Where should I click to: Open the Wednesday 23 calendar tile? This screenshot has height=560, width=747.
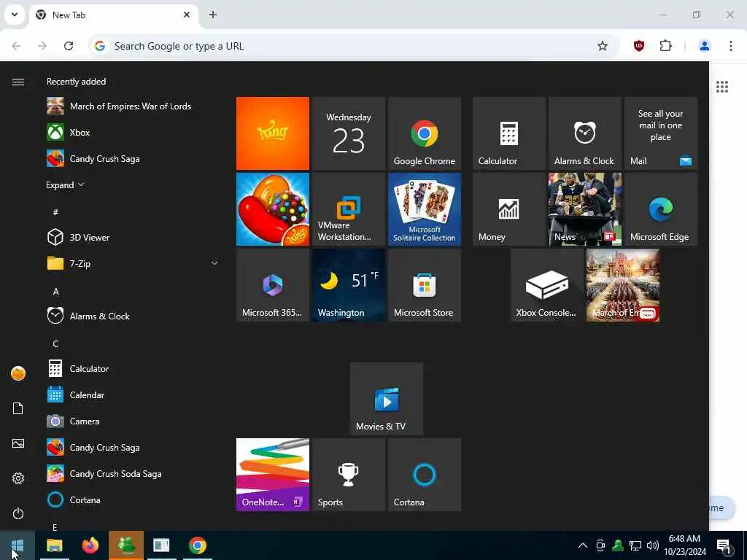pyautogui.click(x=348, y=133)
